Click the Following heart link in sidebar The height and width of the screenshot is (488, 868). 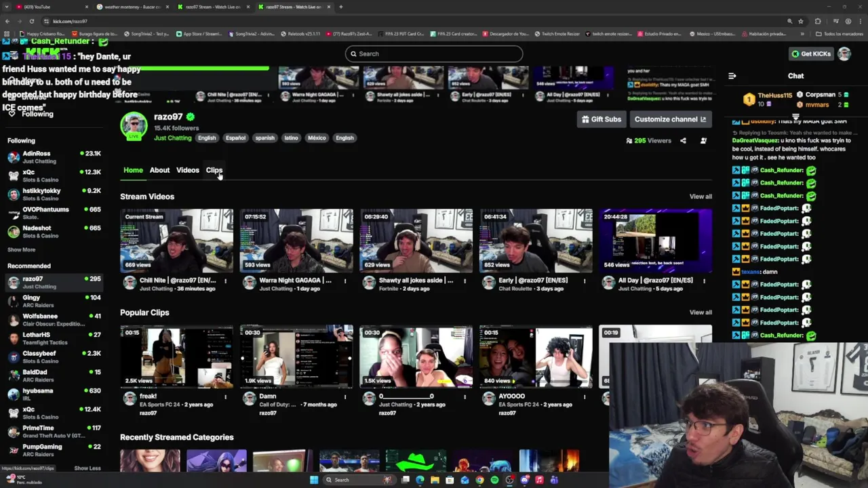(x=31, y=114)
